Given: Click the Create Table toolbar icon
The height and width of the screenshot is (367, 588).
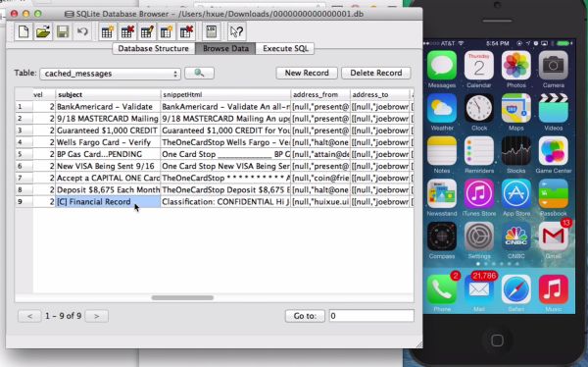Looking at the screenshot, I should point(107,31).
